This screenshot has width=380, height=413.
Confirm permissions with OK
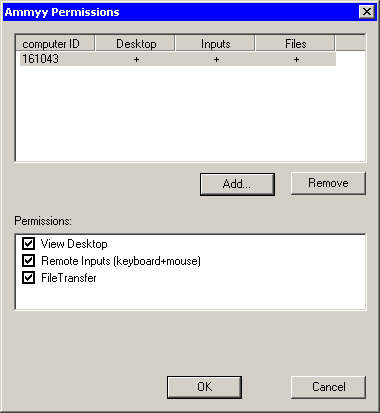204,387
